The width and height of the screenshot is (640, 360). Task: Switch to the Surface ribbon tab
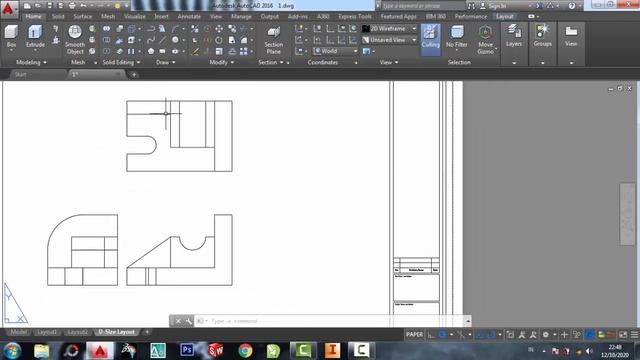pos(83,17)
